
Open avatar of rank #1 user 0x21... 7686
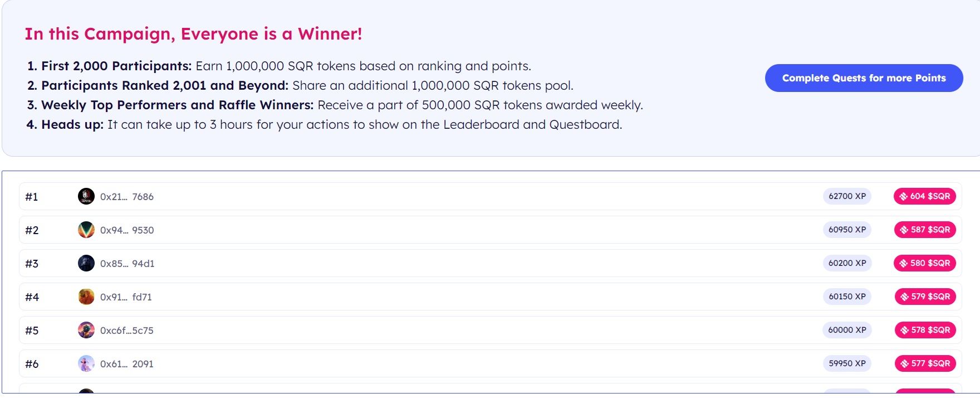pyautogui.click(x=86, y=196)
